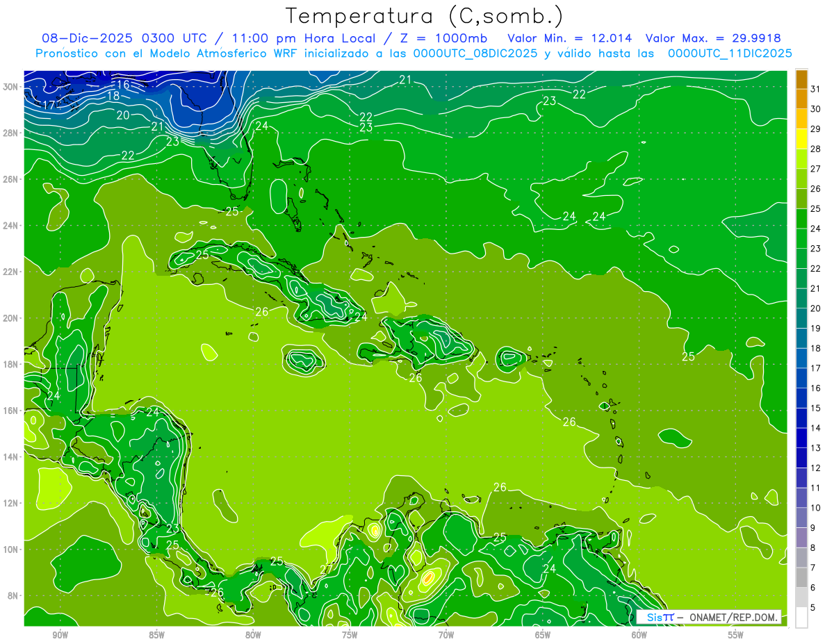Click the color legend value 31
This screenshot has height=644, width=834.
(x=815, y=88)
